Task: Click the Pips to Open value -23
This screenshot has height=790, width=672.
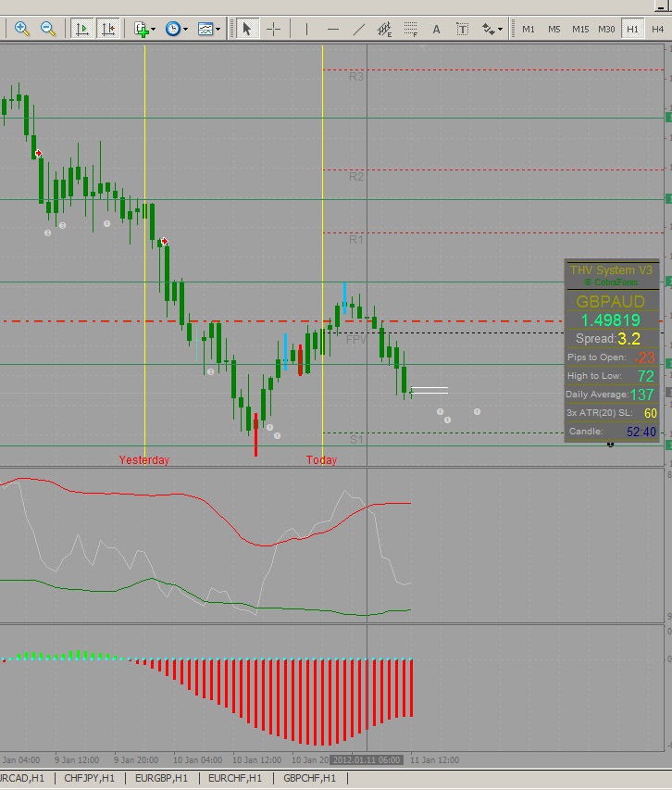Action: coord(644,357)
